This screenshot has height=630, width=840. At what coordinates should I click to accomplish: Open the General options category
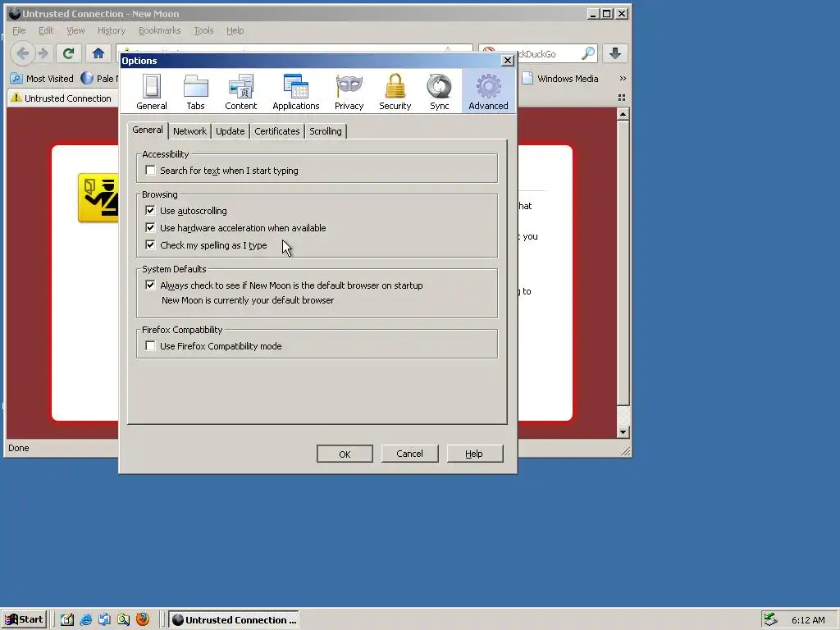[x=152, y=92]
